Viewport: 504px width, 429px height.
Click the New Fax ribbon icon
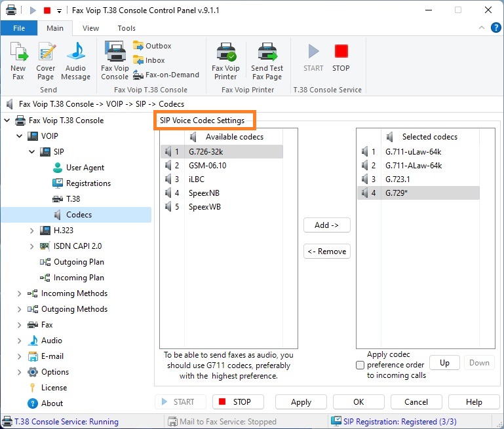tap(18, 61)
